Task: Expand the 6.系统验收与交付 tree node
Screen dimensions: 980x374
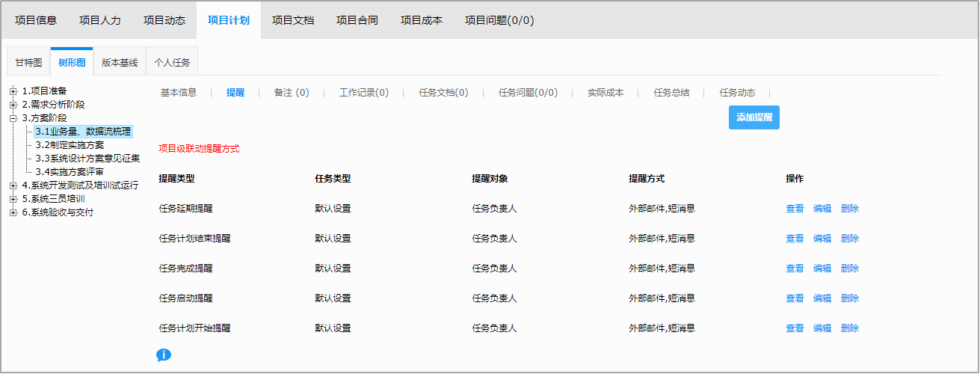Action: (13, 212)
